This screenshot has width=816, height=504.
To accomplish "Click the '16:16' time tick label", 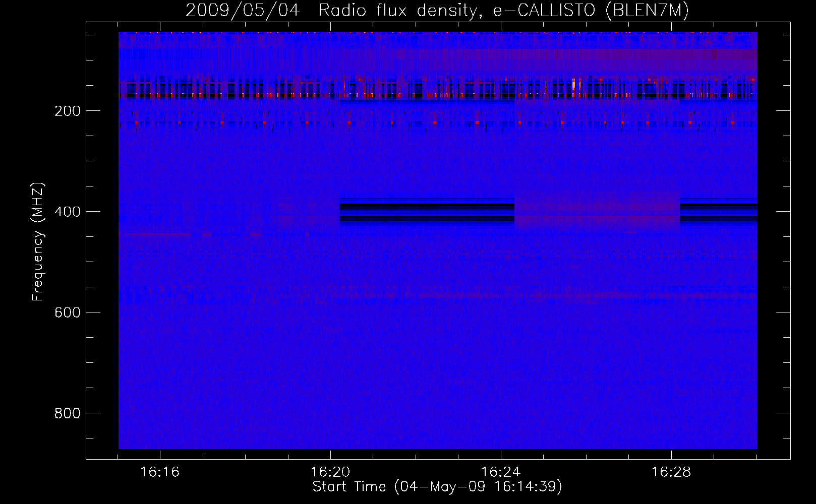I will click(x=160, y=472).
